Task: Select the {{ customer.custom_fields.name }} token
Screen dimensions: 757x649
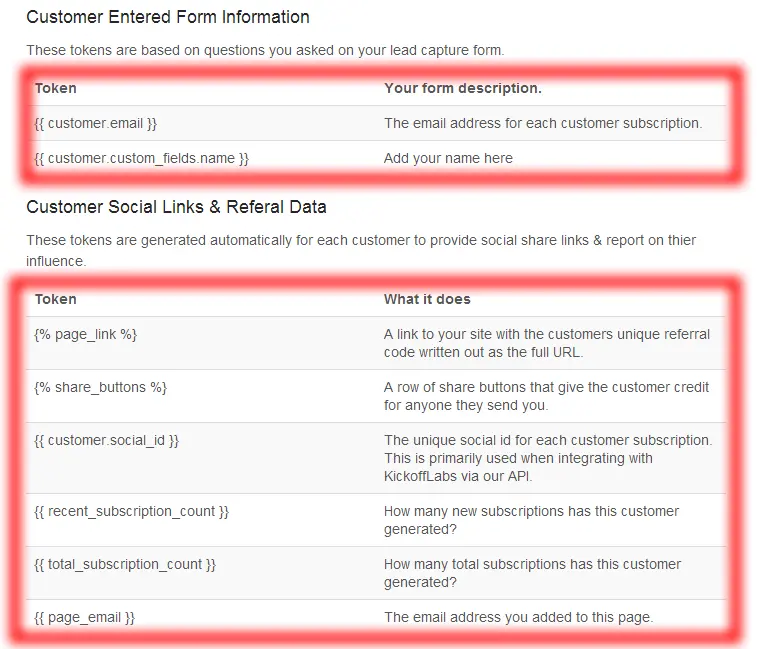Action: [x=141, y=158]
